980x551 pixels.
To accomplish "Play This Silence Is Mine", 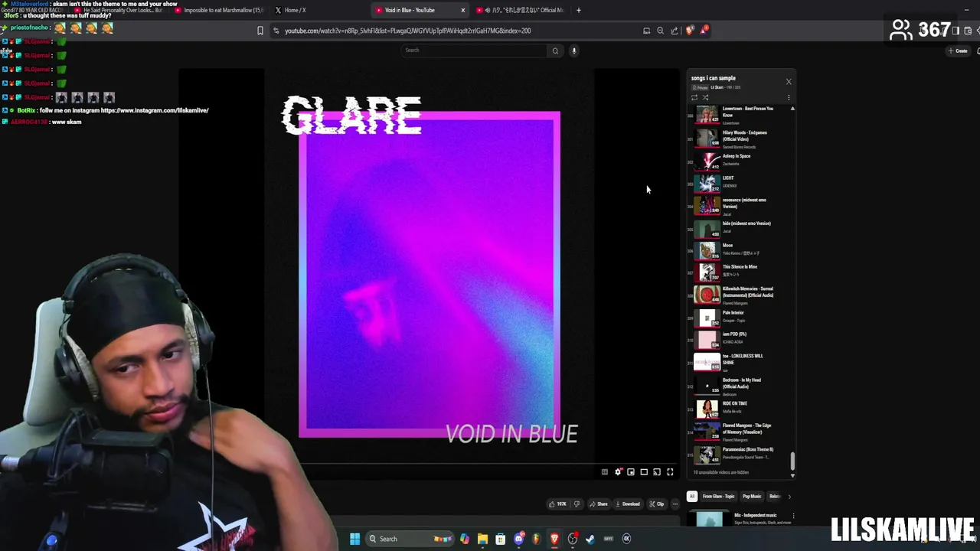I will pyautogui.click(x=739, y=271).
